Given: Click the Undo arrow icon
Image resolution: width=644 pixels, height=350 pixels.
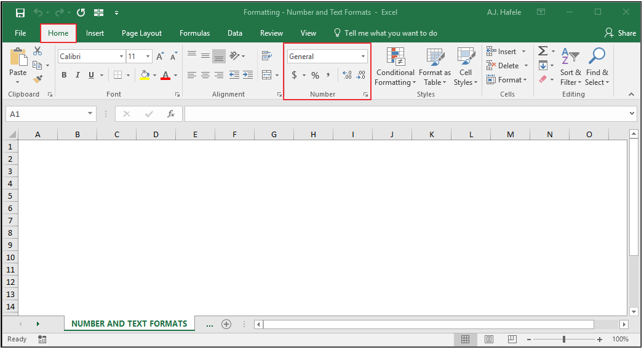Looking at the screenshot, I should coord(38,13).
